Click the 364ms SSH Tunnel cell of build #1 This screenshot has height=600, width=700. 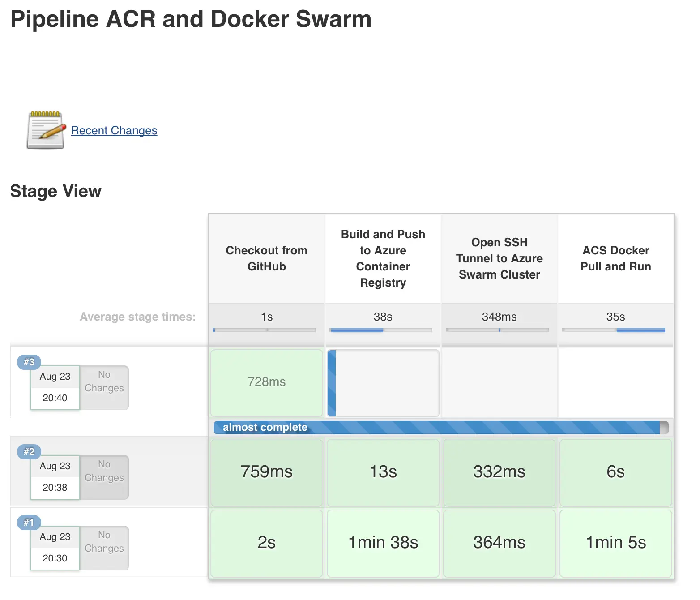[499, 543]
